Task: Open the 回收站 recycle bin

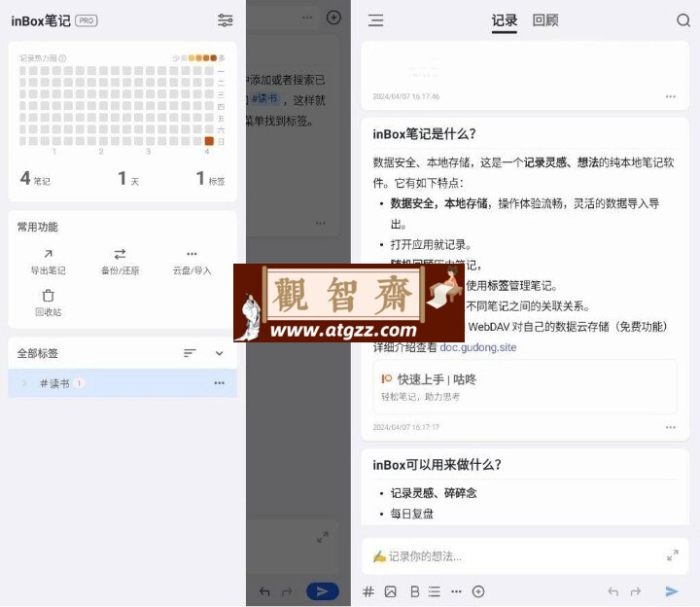Action: point(49,303)
